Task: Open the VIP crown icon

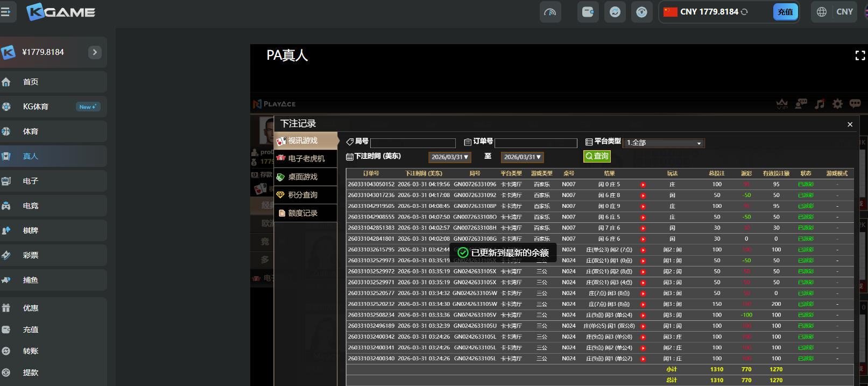Action: [782, 104]
